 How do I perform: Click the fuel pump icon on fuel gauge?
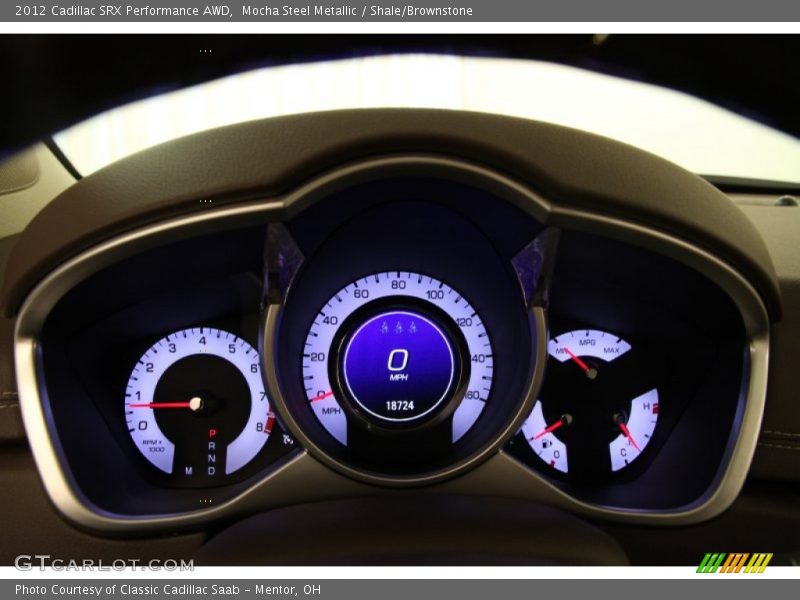pos(546,442)
